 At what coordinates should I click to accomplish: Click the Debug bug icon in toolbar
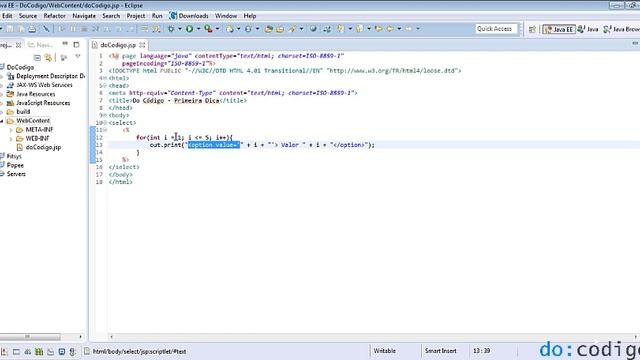coord(171,29)
